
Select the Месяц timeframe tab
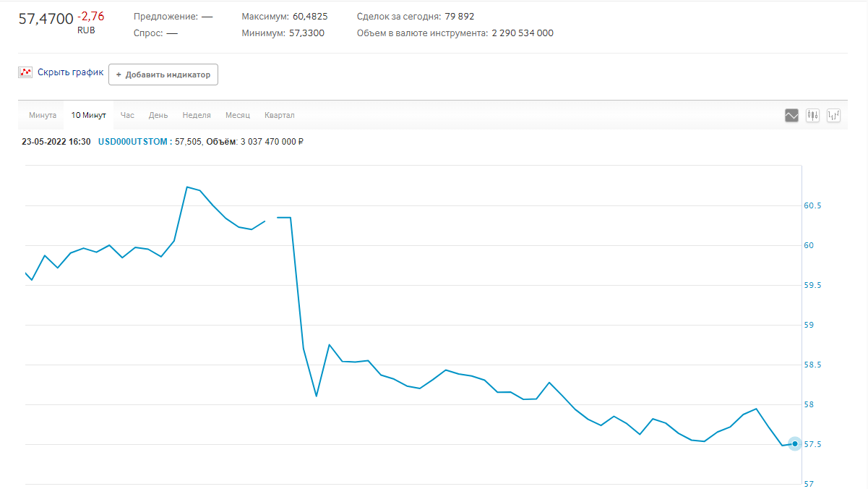pos(237,116)
